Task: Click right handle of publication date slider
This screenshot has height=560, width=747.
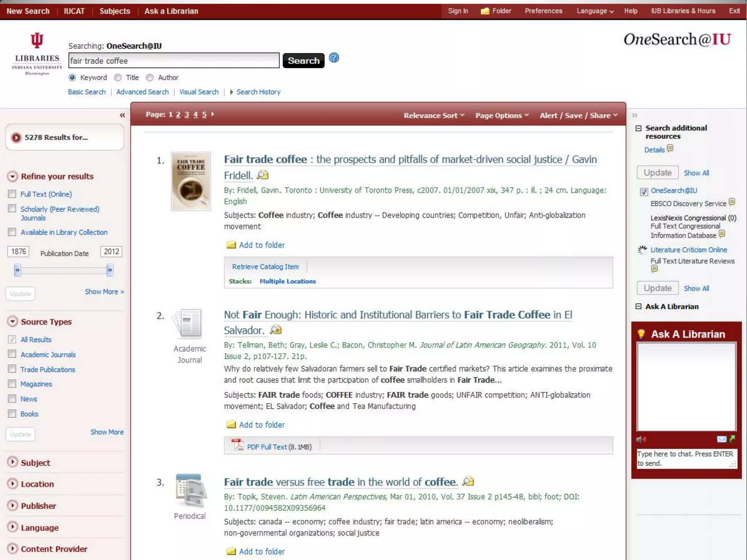Action: [x=110, y=270]
